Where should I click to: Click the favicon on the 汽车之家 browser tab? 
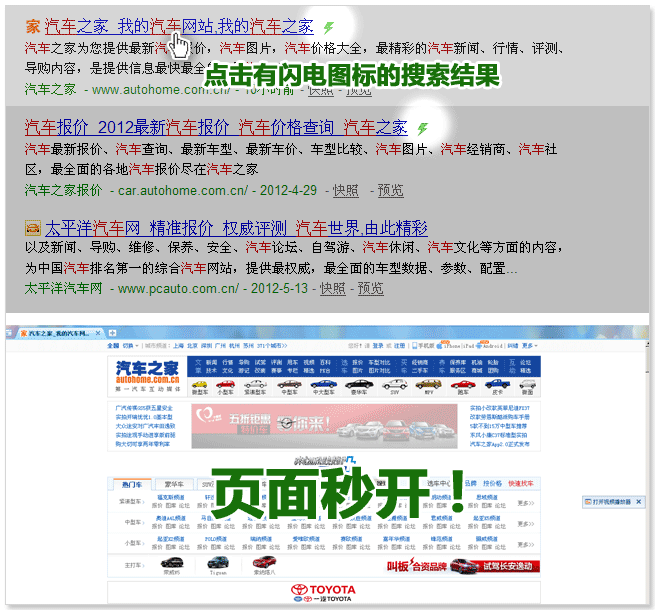(x=24, y=333)
